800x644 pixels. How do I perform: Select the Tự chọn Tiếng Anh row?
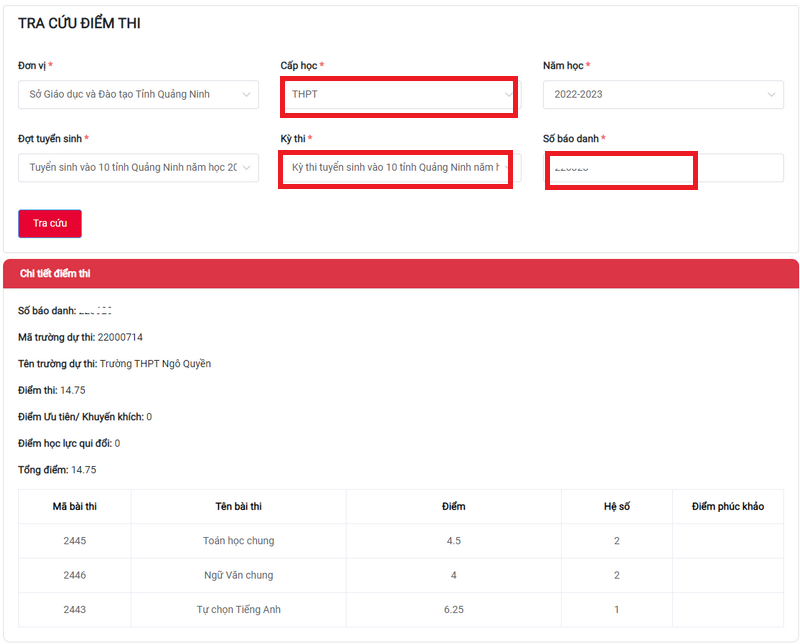click(x=401, y=609)
